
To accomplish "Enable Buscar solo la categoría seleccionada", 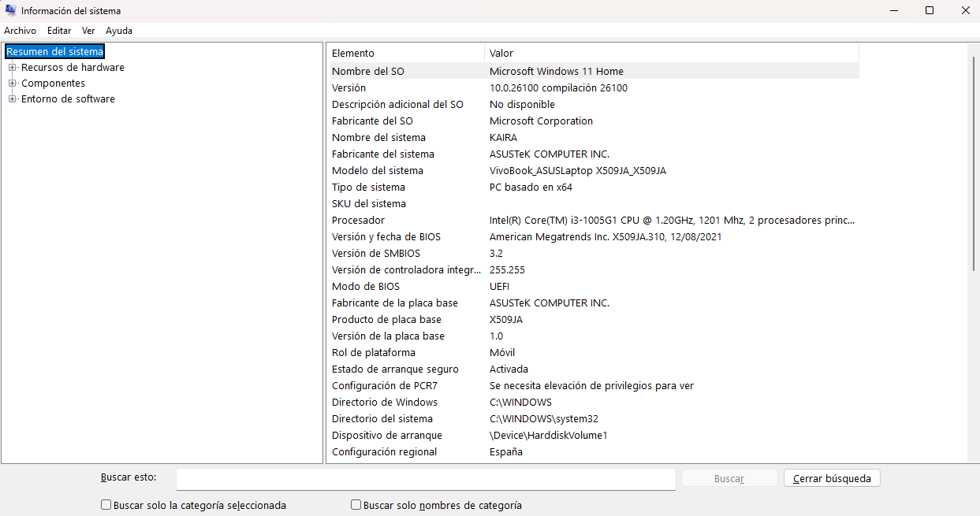I will (x=106, y=505).
